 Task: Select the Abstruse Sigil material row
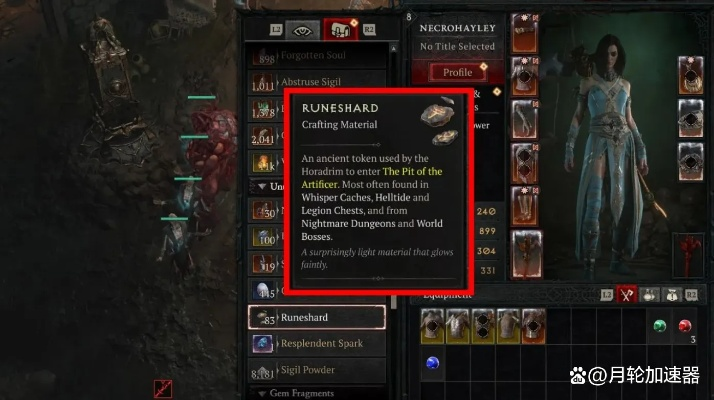[x=317, y=82]
